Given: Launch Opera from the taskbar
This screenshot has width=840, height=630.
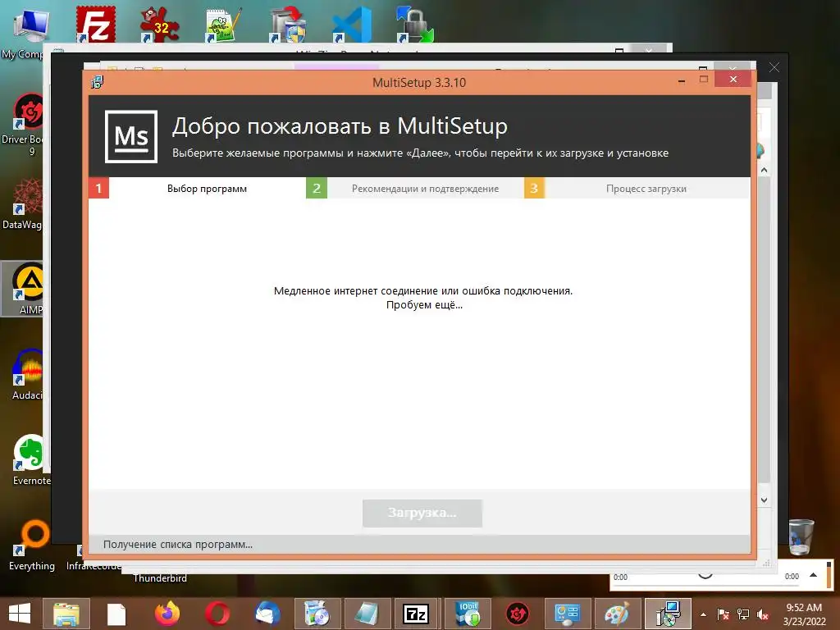Looking at the screenshot, I should point(217,614).
